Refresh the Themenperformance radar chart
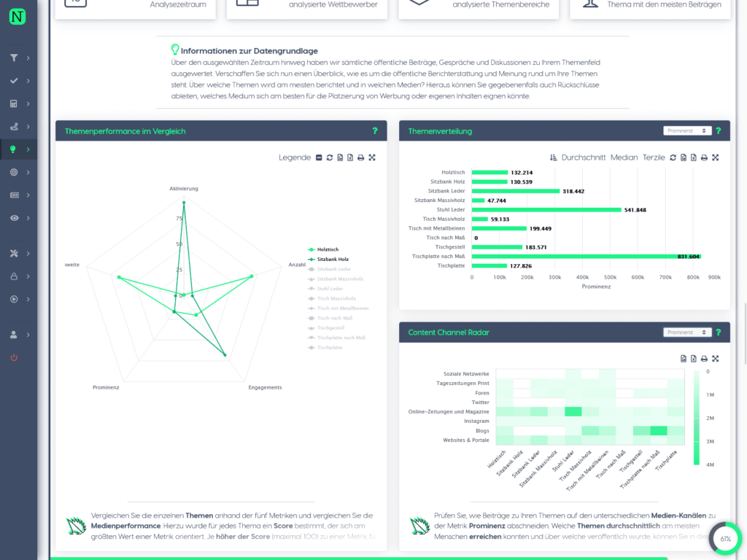 click(329, 157)
